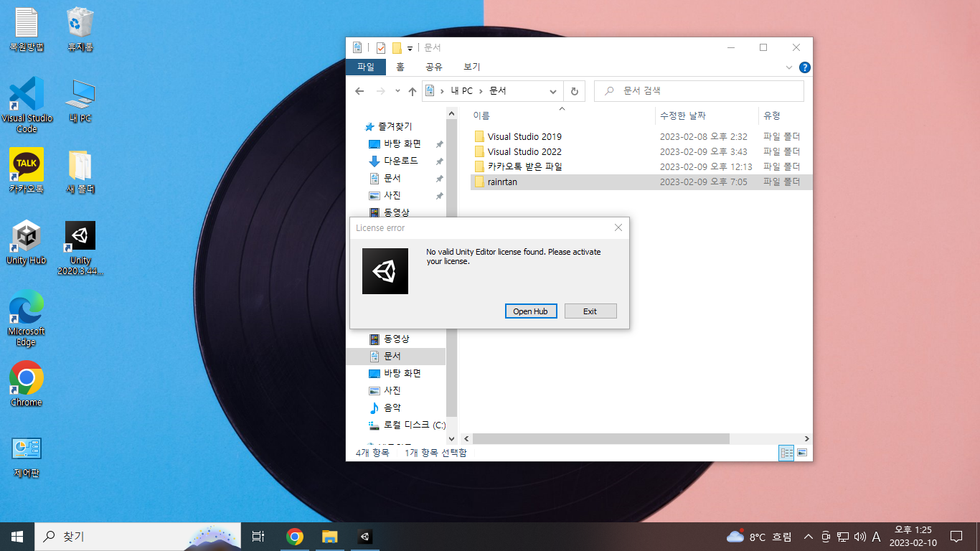Close the License error dialog
The width and height of the screenshot is (980, 551).
coord(618,227)
